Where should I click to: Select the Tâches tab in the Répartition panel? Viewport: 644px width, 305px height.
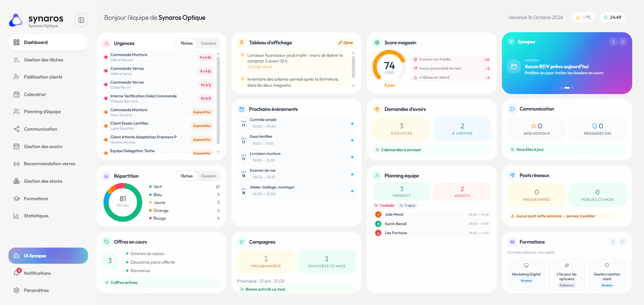pos(186,176)
